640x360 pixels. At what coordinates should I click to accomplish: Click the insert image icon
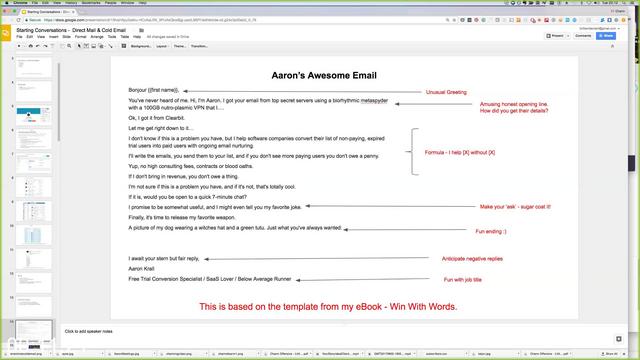(x=93, y=46)
